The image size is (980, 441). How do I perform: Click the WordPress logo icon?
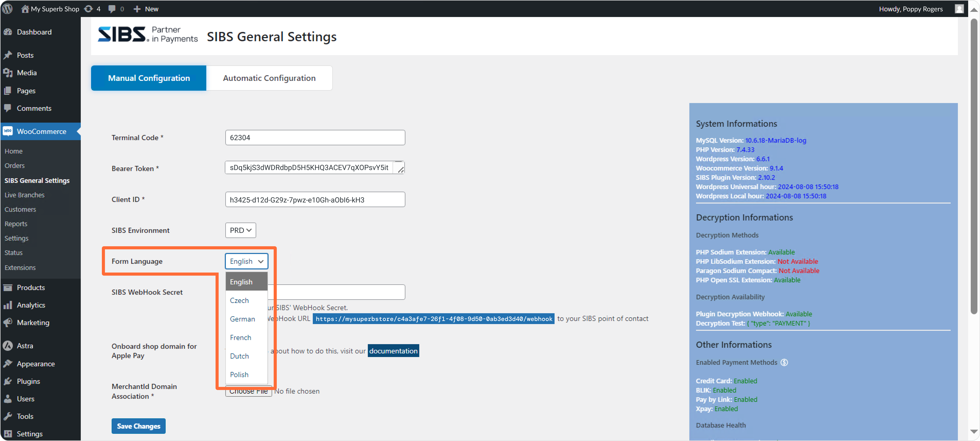click(8, 9)
